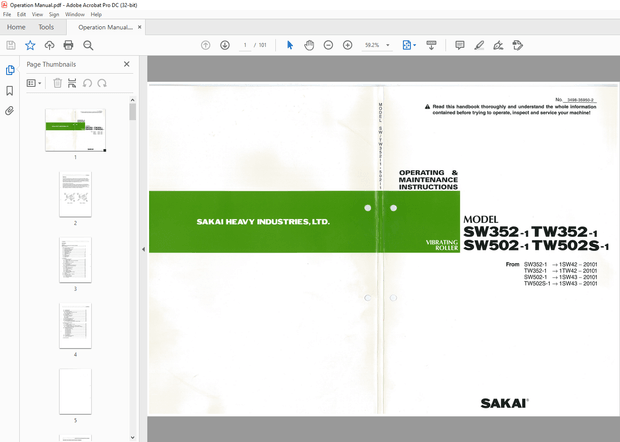The width and height of the screenshot is (620, 442).
Task: Open the File menu
Action: [7, 14]
